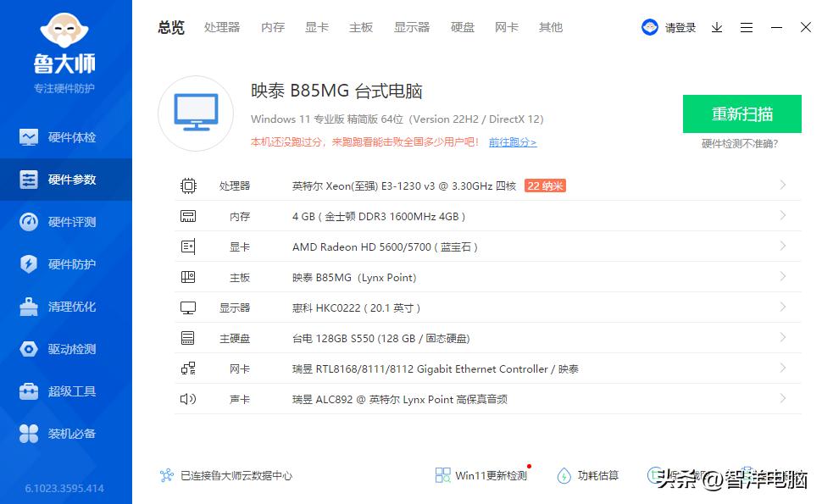Open the 硬件体检 sidebar panel

tap(65, 136)
